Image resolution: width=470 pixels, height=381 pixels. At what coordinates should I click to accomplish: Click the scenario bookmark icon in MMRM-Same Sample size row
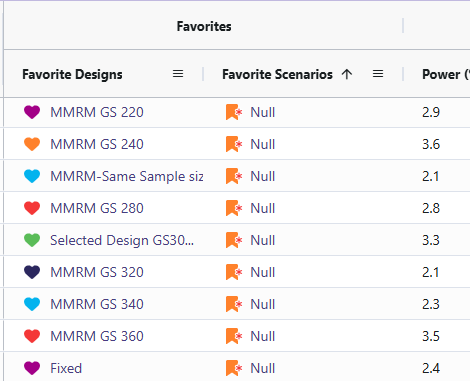[234, 176]
